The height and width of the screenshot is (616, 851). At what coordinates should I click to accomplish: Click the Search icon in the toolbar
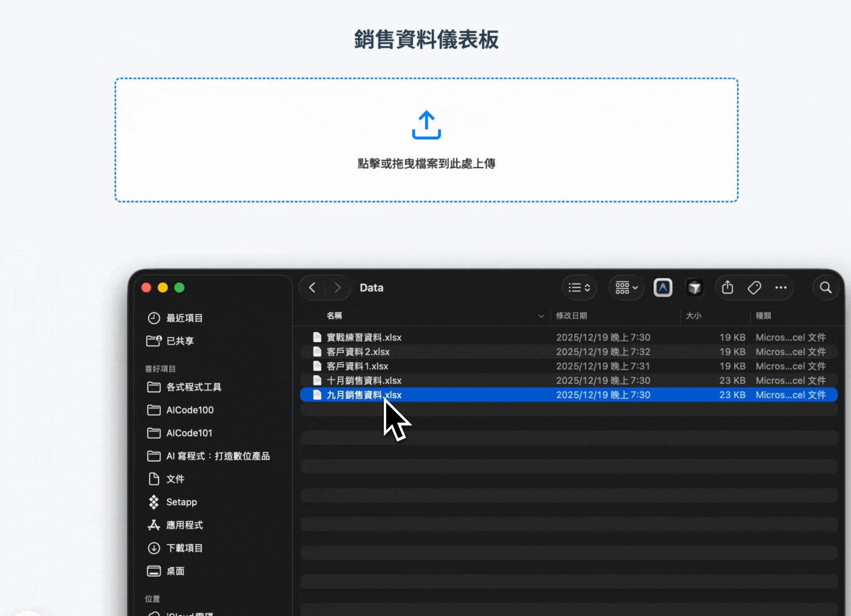pos(825,287)
